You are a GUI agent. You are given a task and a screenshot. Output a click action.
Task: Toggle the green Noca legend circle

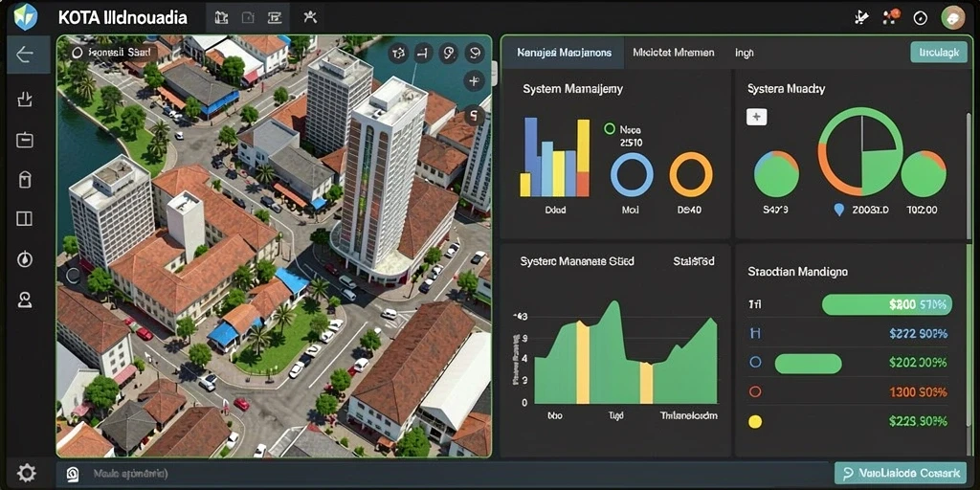click(610, 129)
